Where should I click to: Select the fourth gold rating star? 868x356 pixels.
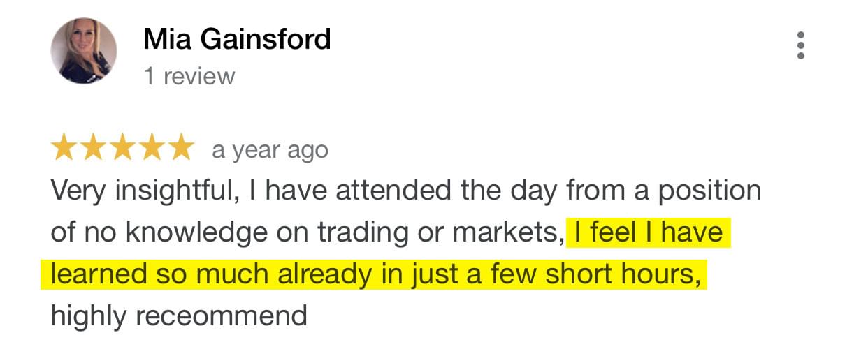151,148
